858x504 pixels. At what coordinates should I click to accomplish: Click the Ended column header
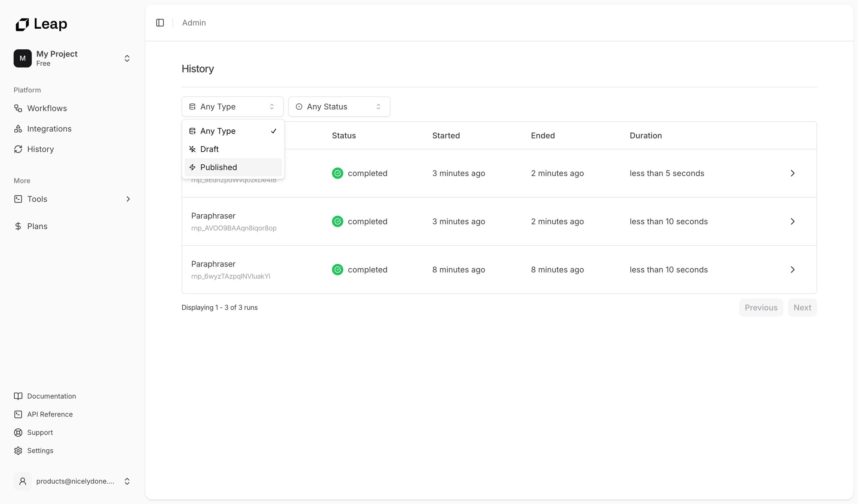(x=543, y=135)
